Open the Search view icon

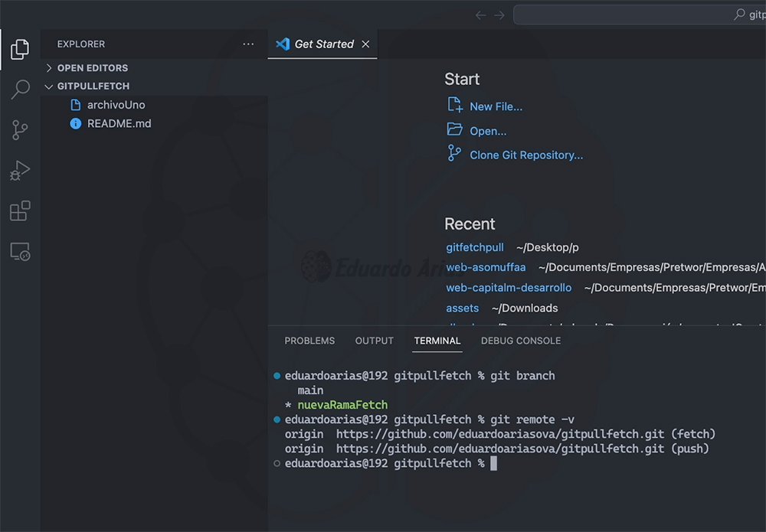coord(20,90)
